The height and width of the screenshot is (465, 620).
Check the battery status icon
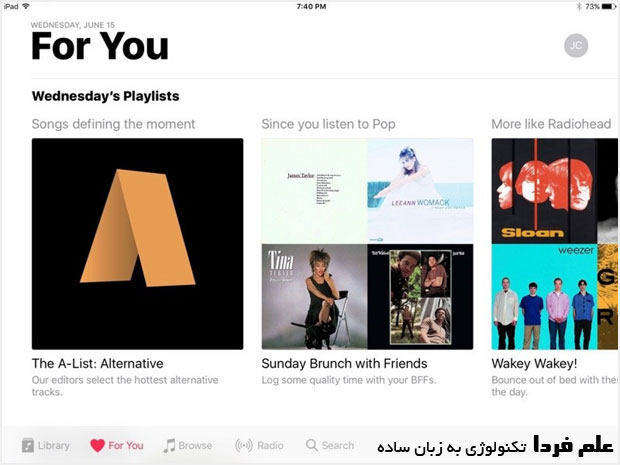pyautogui.click(x=609, y=6)
